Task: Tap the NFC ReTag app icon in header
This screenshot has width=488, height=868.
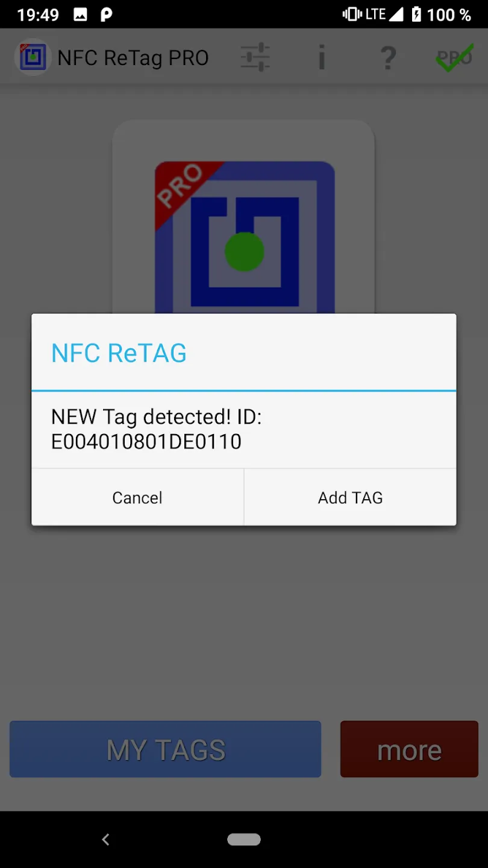Action: coord(32,57)
